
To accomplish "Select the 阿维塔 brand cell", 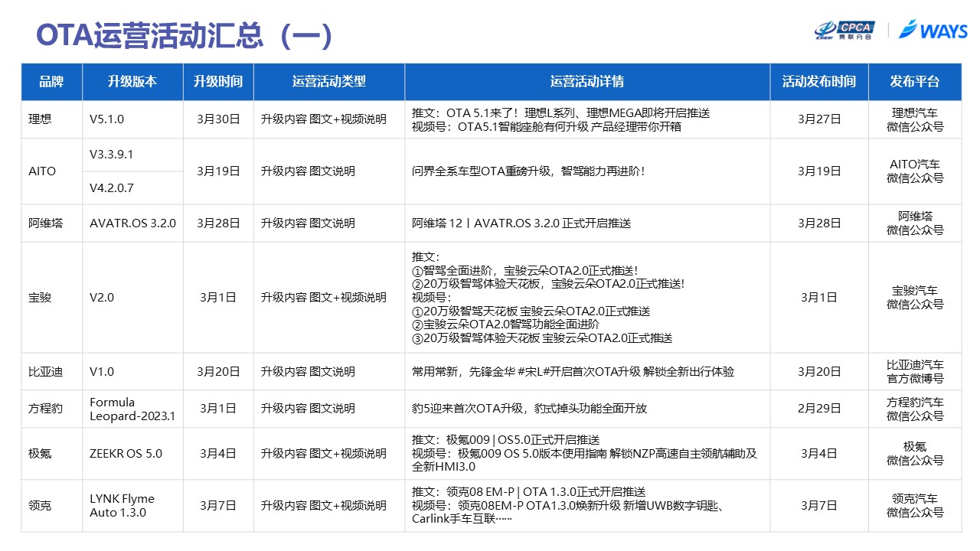I will point(51,223).
